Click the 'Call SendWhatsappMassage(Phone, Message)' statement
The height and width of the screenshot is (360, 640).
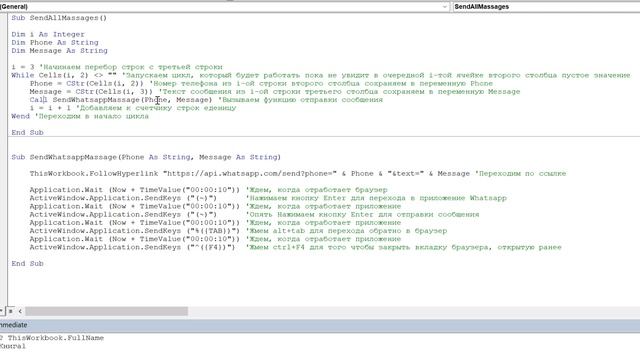121,100
